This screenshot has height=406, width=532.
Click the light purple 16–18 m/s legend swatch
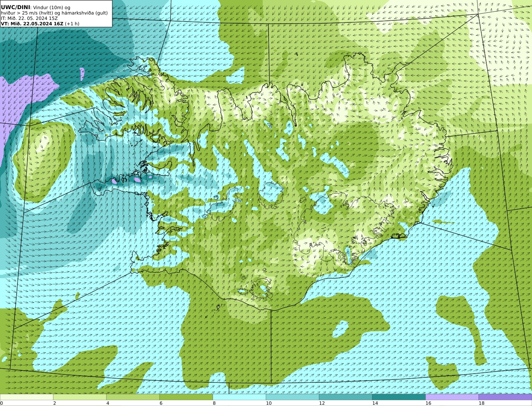pos(452,397)
